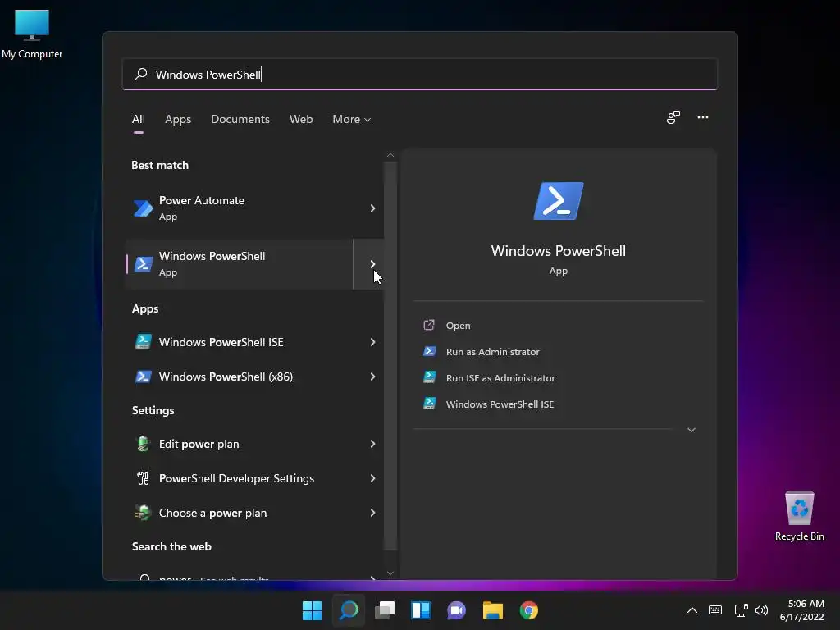Click the search text input field

tap(419, 74)
